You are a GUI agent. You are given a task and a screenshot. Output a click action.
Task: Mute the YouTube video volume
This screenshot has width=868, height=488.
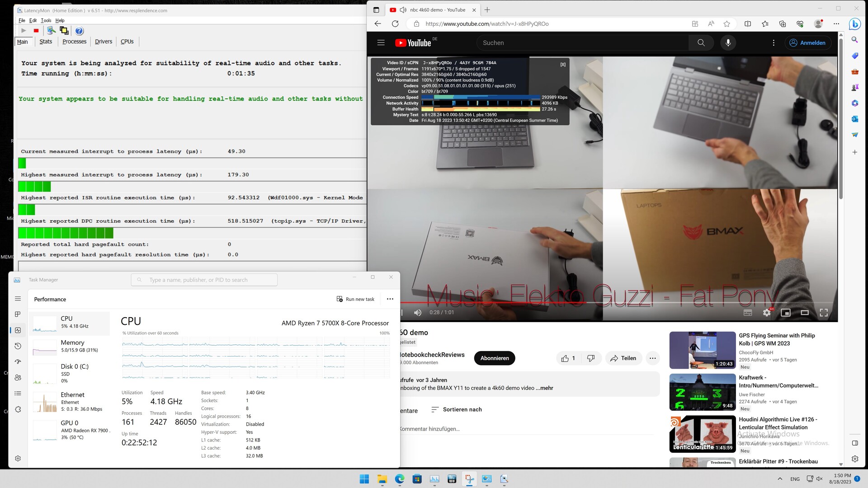point(418,313)
